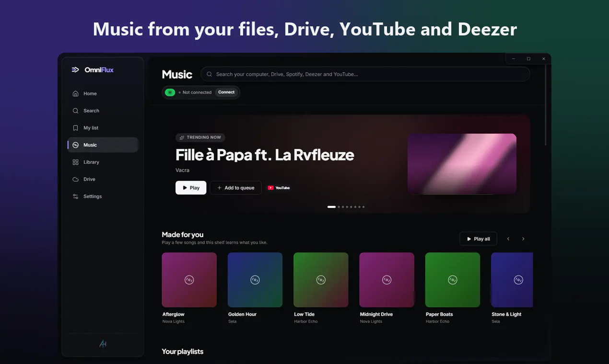Open Settings in the sidebar
This screenshot has height=364, width=609.
click(x=103, y=197)
